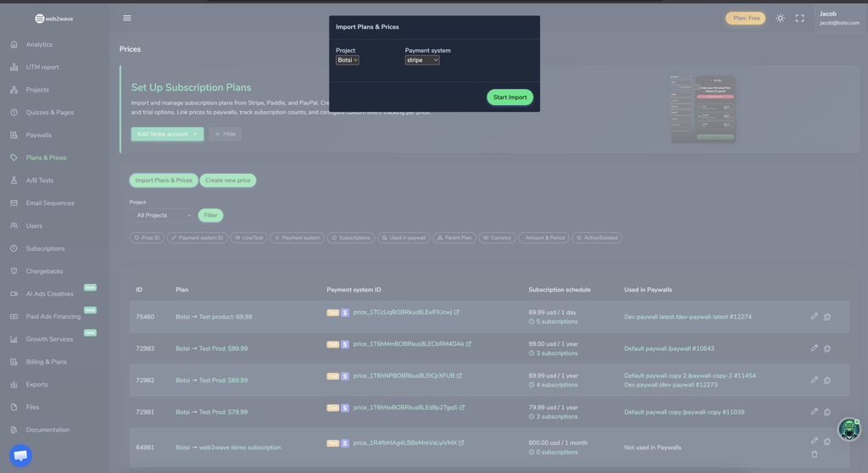Open Botsi → Test Prod: $79.99 plan link
This screenshot has height=473, width=868.
pos(211,412)
